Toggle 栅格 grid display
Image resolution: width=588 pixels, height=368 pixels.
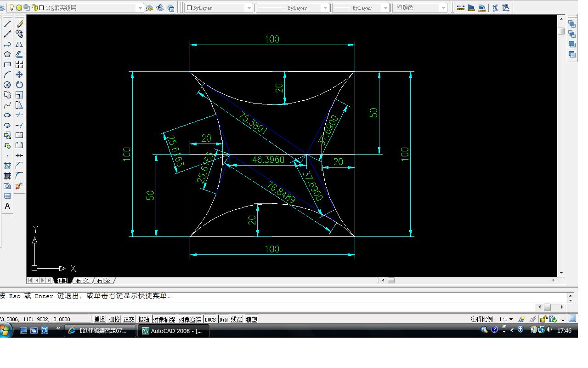tap(114, 319)
